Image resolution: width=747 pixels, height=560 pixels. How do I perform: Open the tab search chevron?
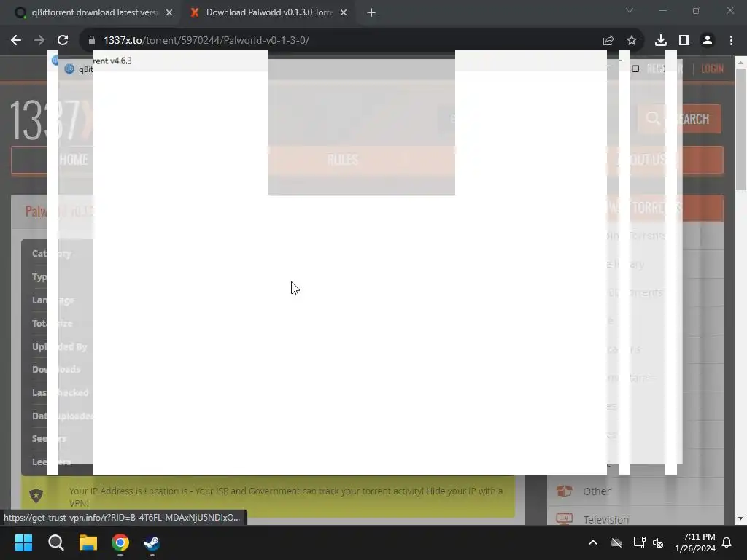pos(630,10)
